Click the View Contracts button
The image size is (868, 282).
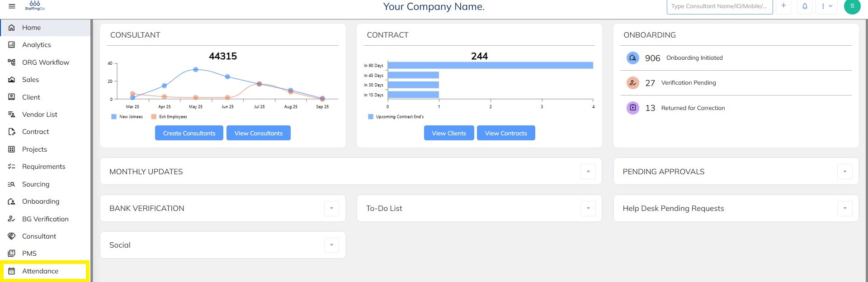tap(506, 133)
